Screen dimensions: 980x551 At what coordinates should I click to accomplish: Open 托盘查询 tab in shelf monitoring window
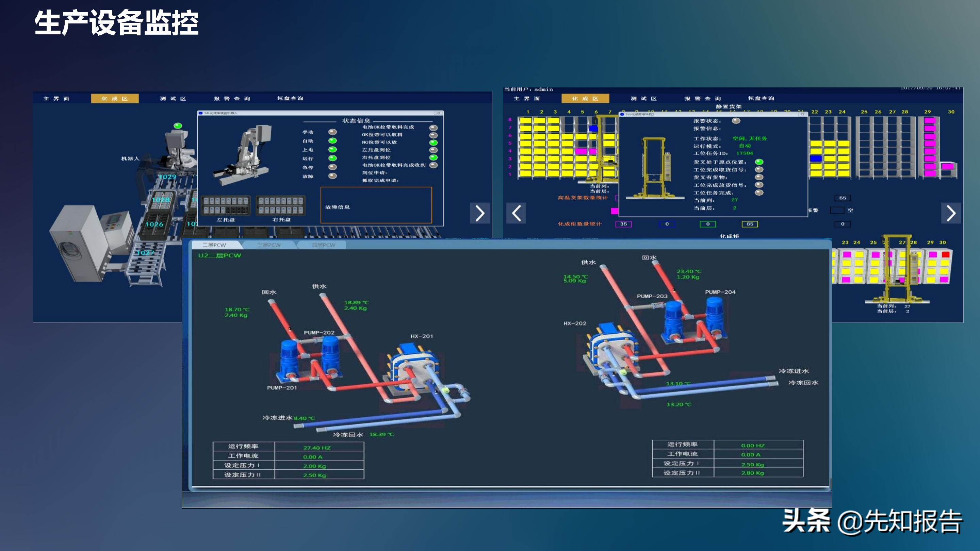tap(761, 99)
